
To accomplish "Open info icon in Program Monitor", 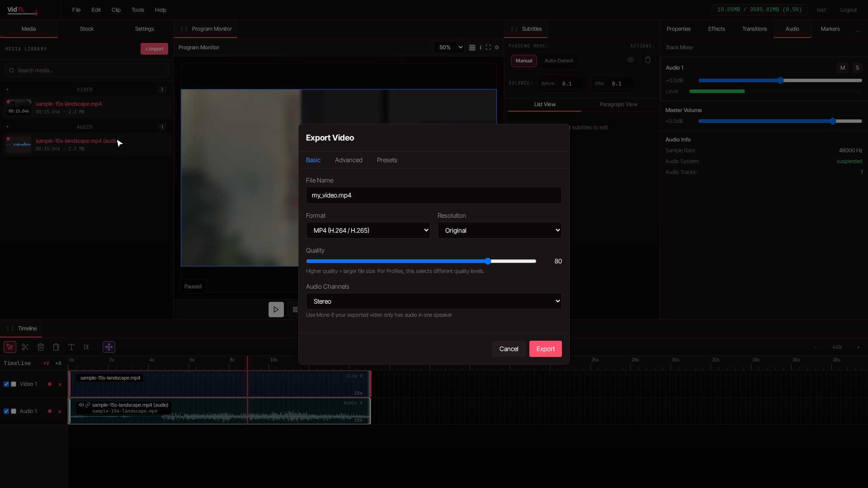I will [x=481, y=47].
